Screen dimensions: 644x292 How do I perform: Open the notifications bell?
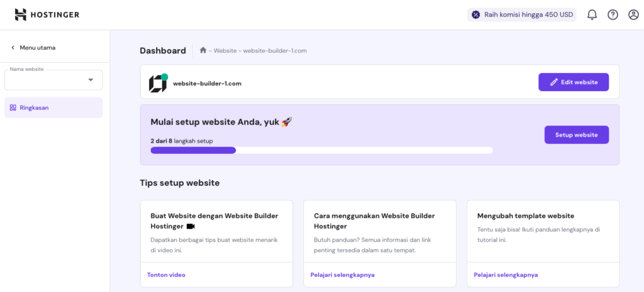pyautogui.click(x=592, y=14)
